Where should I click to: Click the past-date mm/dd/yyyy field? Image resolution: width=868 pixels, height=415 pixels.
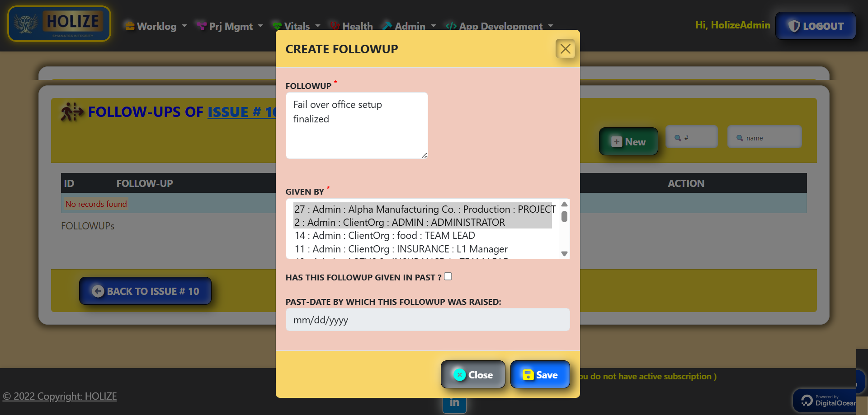click(x=427, y=320)
